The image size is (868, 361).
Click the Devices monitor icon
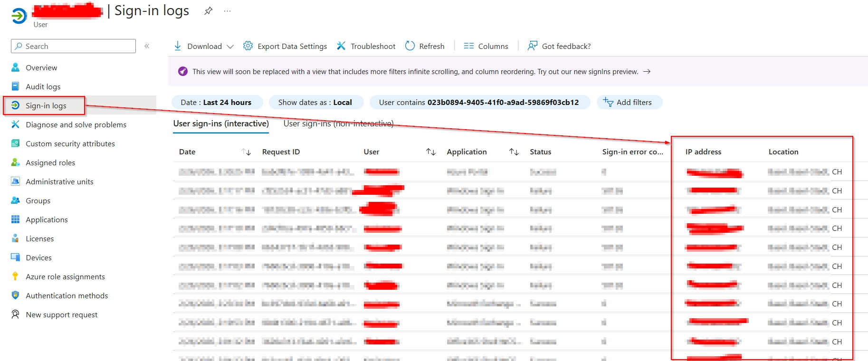(x=15, y=257)
